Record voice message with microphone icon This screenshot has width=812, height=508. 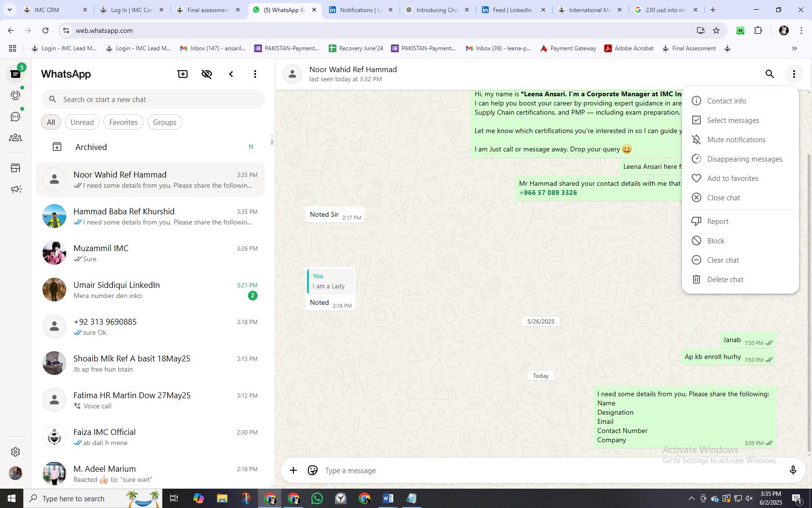[x=793, y=470]
